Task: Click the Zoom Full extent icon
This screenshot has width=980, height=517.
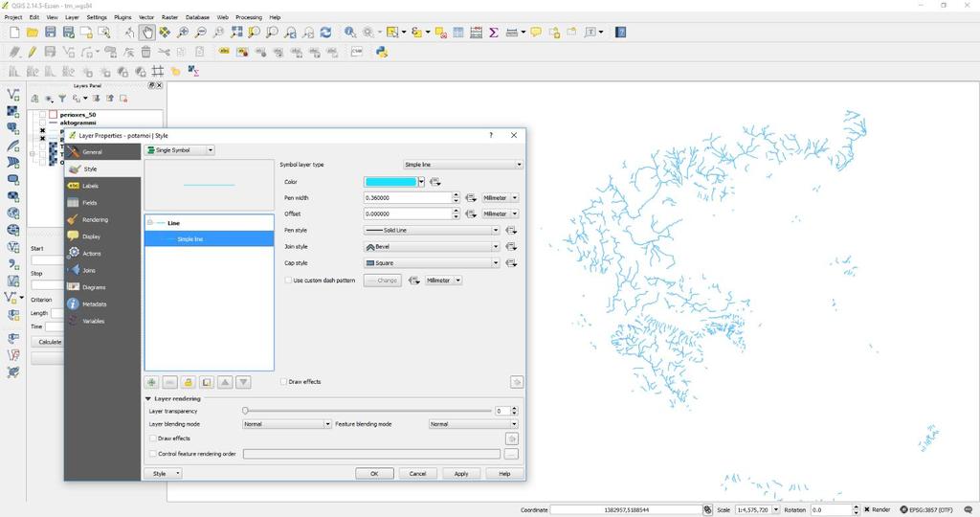Action: pyautogui.click(x=236, y=32)
